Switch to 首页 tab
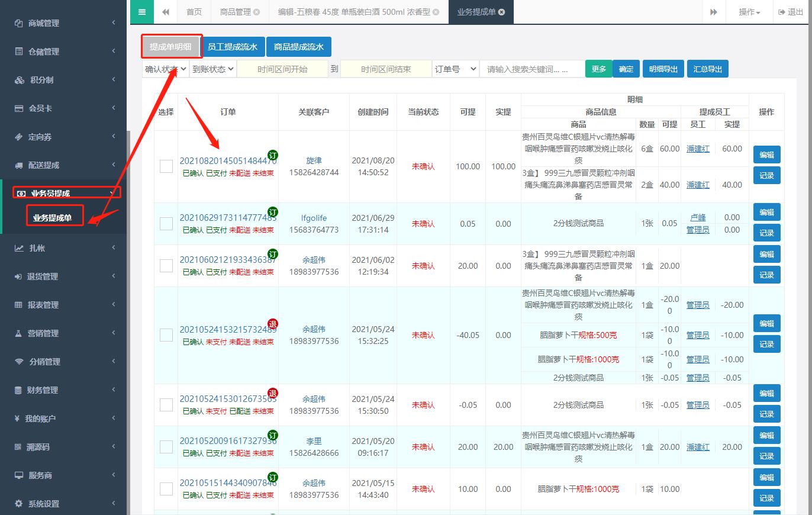Image resolution: width=812 pixels, height=515 pixels. pyautogui.click(x=194, y=12)
